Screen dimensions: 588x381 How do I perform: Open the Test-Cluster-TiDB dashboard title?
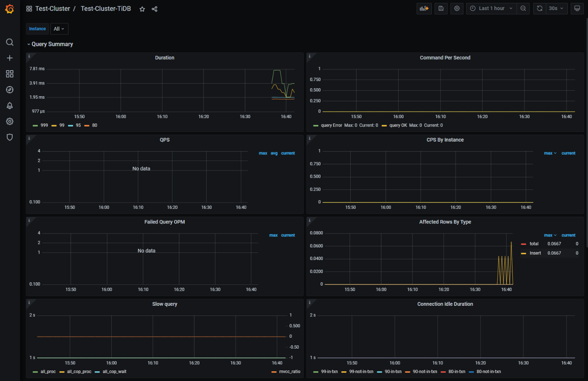106,9
